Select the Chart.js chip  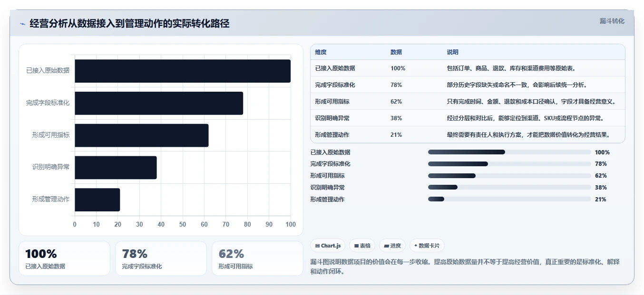328,246
